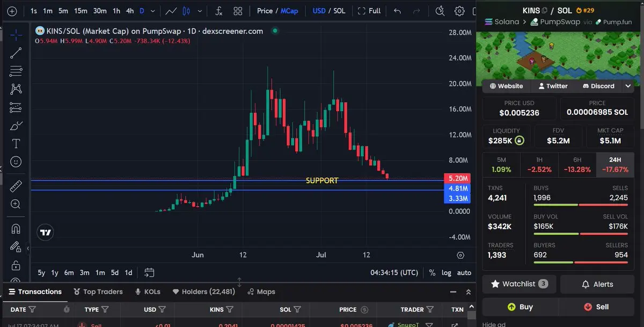Viewport: 644px width, 327px height.
Task: Switch to the Maps tab
Action: tap(261, 292)
